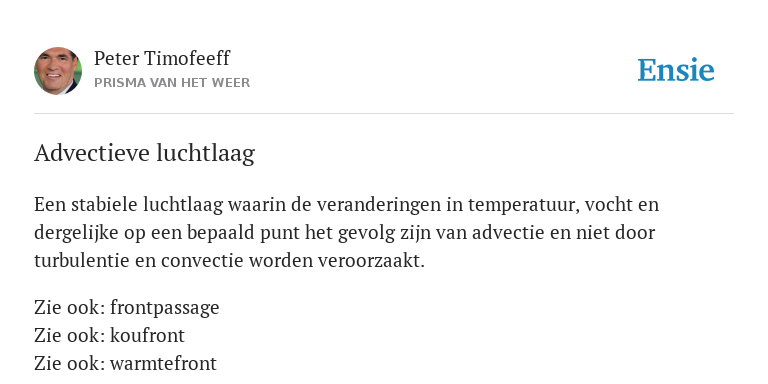Click the author name Peter Timofeeff
768x384 pixels.
click(162, 58)
